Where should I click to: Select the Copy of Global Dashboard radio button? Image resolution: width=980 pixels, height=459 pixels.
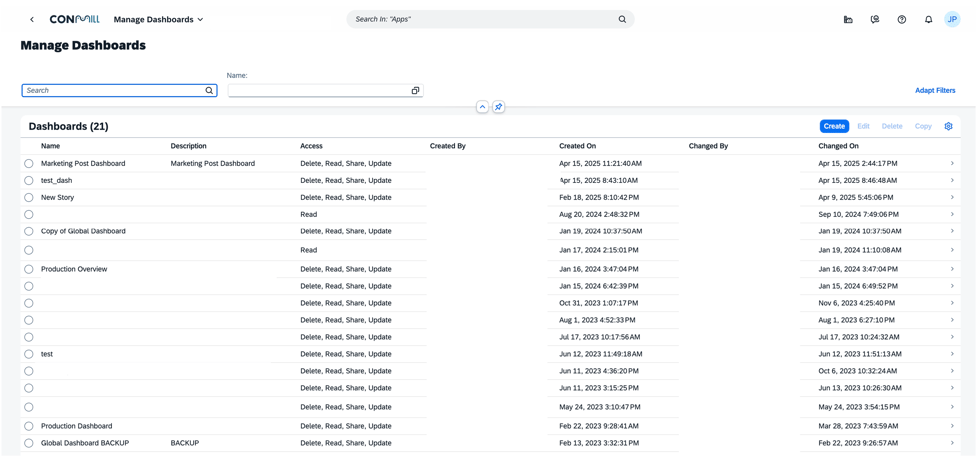[29, 231]
